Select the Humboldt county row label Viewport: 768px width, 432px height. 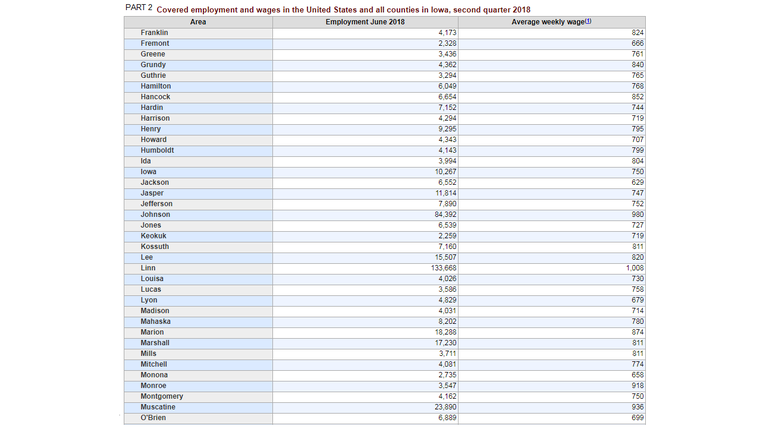(157, 150)
